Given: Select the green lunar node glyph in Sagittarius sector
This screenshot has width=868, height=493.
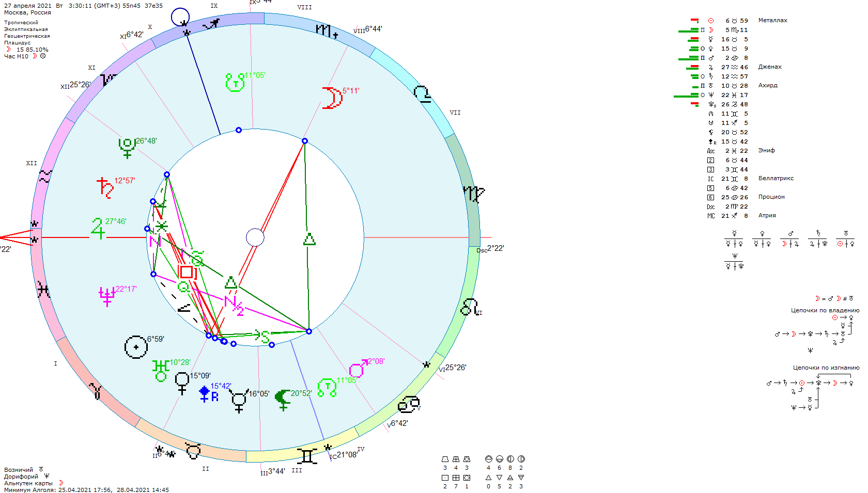Looking at the screenshot, I should pyautogui.click(x=235, y=83).
